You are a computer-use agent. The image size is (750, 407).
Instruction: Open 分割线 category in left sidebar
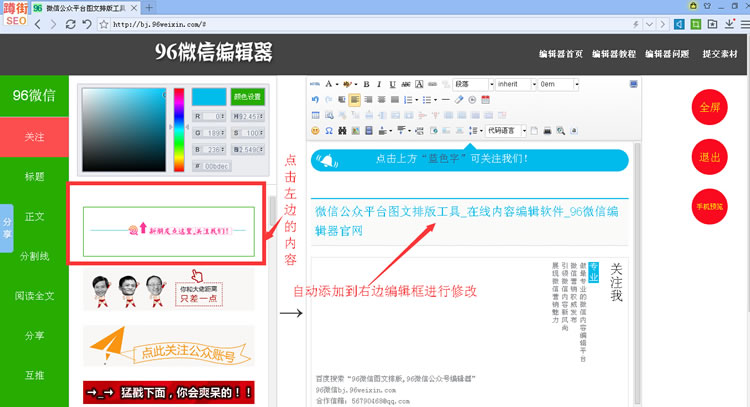tap(35, 256)
